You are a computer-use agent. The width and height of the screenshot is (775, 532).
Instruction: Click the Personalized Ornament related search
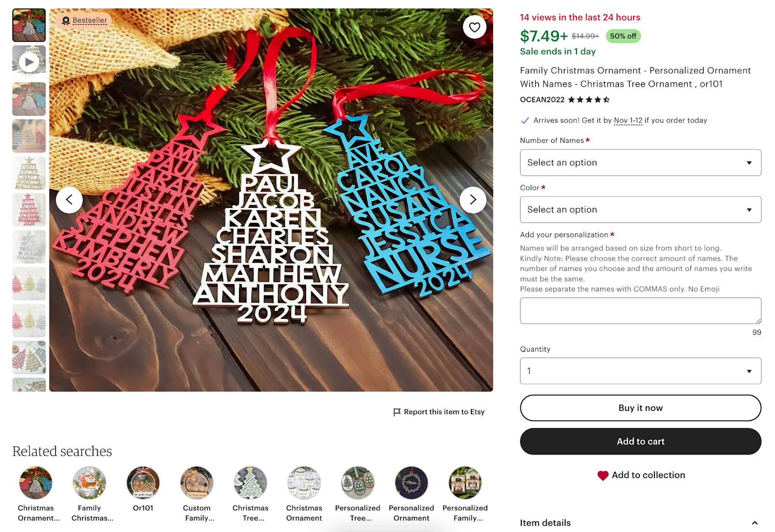click(411, 482)
